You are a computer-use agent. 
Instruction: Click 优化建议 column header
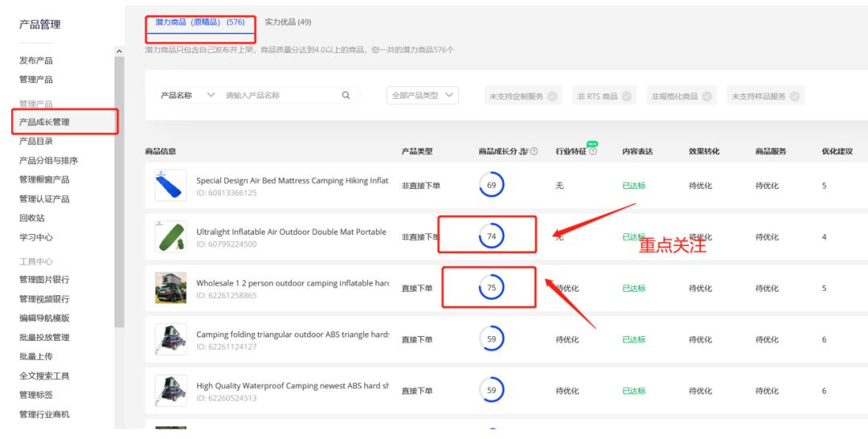coord(837,151)
